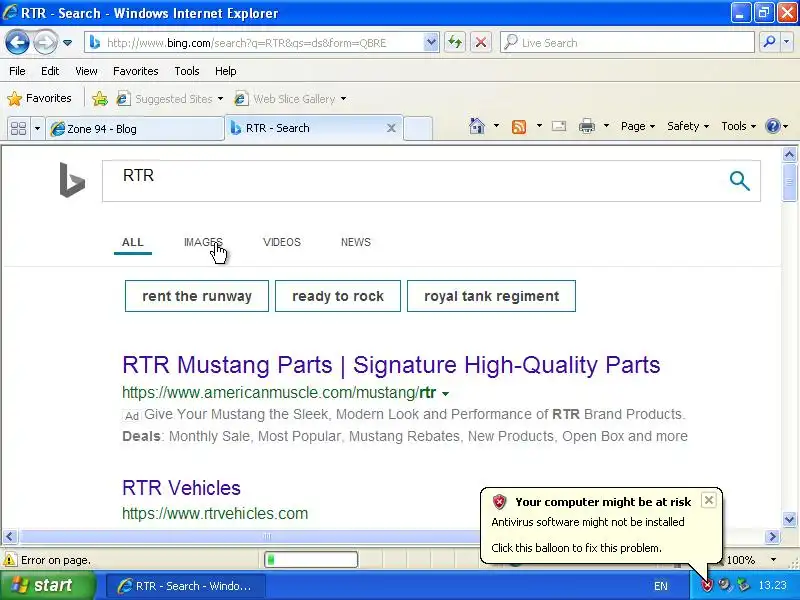Print the page with printer icon
The height and width of the screenshot is (600, 800).
(x=587, y=126)
